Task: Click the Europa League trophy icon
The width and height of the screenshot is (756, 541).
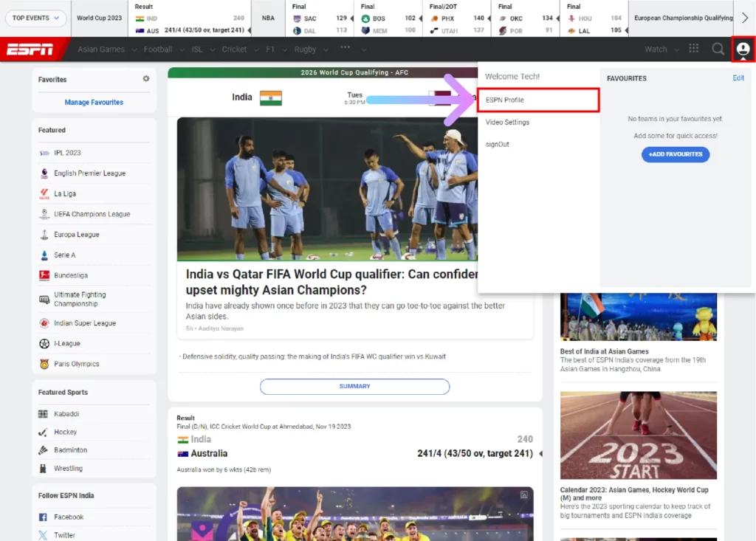Action: pyautogui.click(x=44, y=235)
